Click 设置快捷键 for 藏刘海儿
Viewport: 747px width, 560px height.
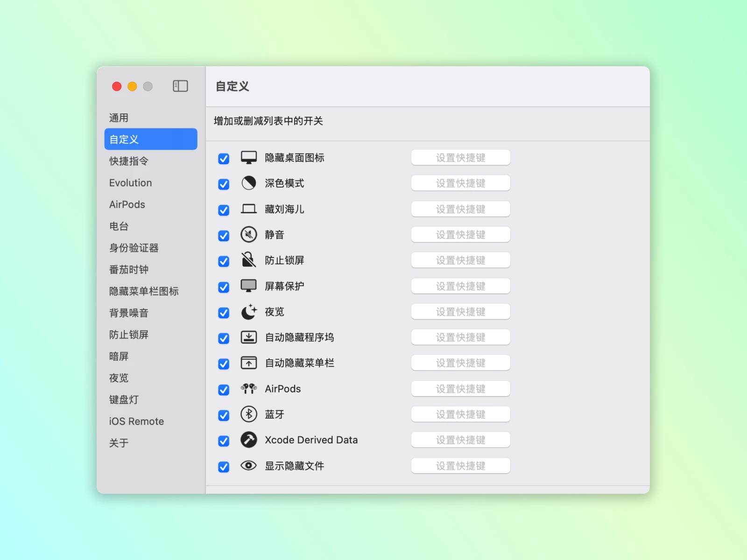[460, 209]
